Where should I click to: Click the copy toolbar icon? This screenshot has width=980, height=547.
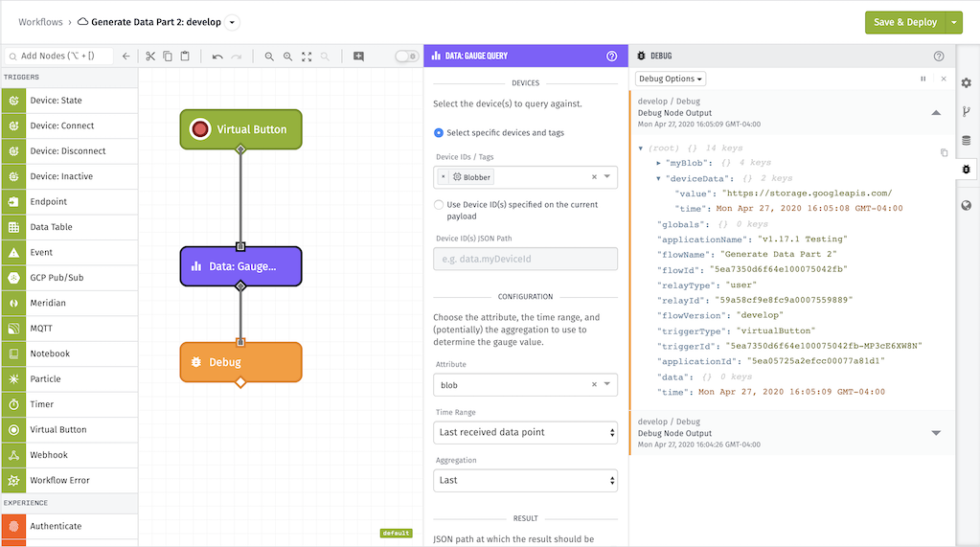(168, 57)
